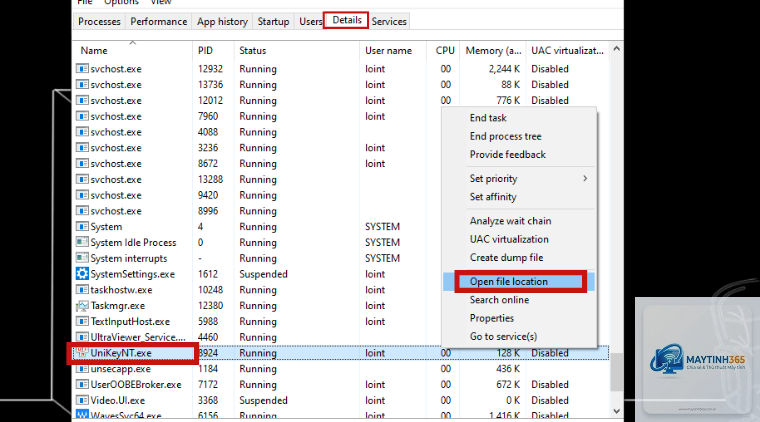Image resolution: width=760 pixels, height=422 pixels.
Task: Click the icon of svchost.exe PID 4088
Action: (82, 132)
